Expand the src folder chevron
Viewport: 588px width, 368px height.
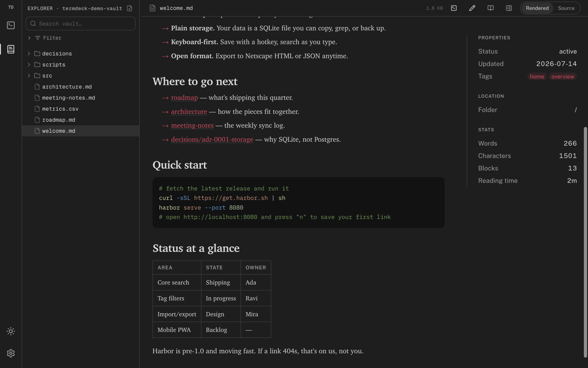pos(29,76)
